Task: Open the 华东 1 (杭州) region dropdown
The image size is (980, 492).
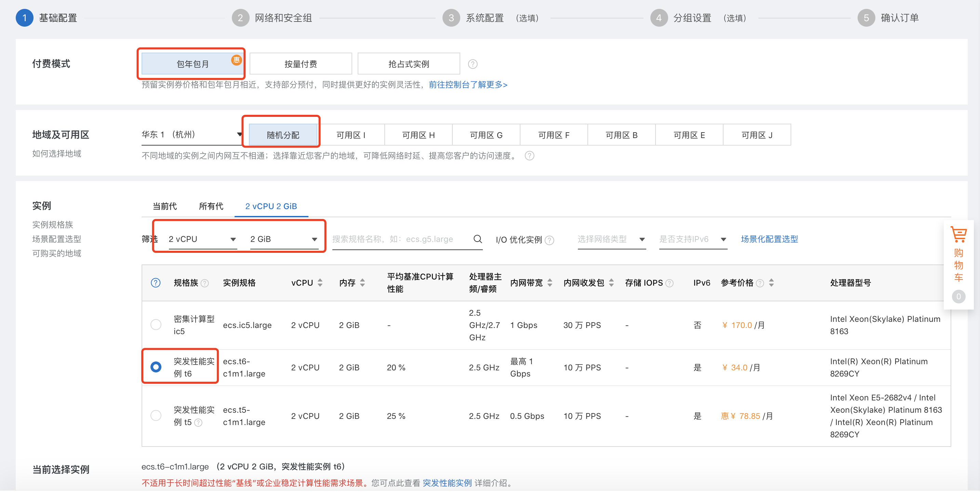Action: pyautogui.click(x=192, y=135)
